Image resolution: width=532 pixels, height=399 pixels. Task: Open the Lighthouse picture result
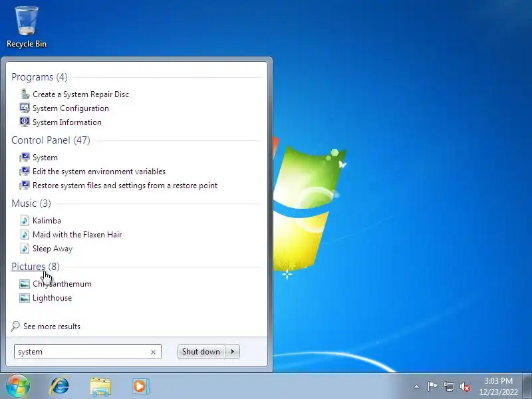53,297
